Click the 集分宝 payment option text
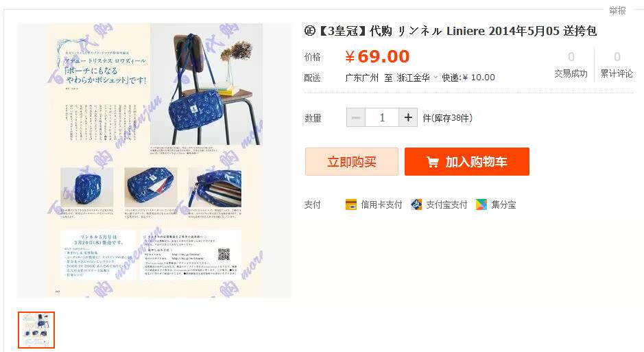This screenshot has height=352, width=644. pos(503,204)
